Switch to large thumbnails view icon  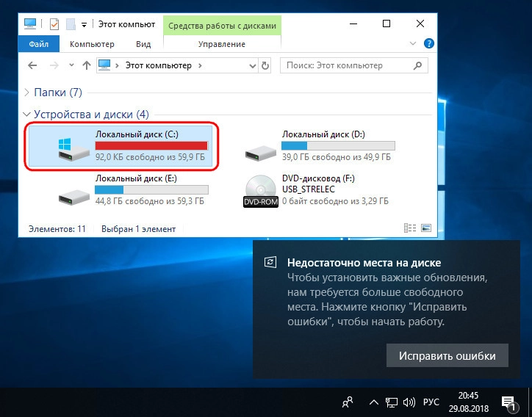[425, 228]
